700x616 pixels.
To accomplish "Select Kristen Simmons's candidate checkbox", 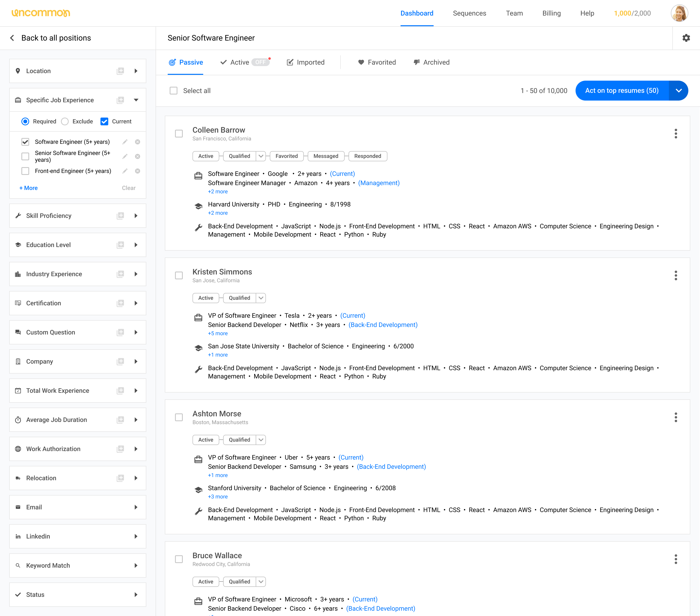I will click(x=179, y=275).
